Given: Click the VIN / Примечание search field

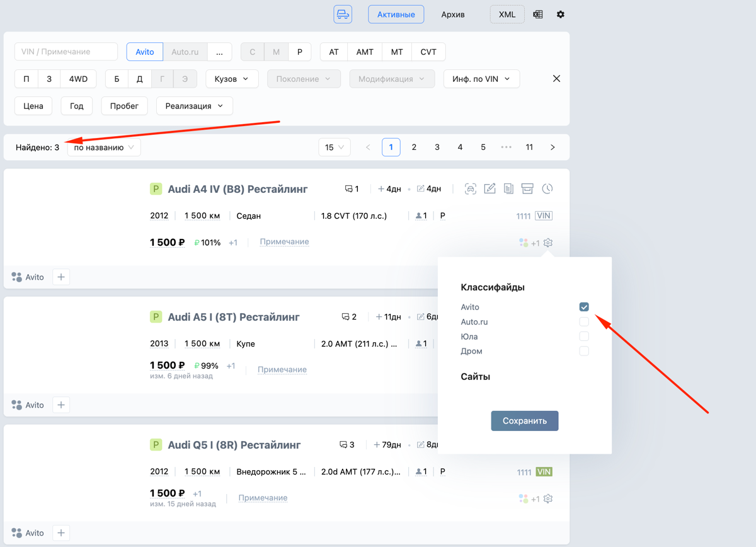Looking at the screenshot, I should [x=66, y=52].
